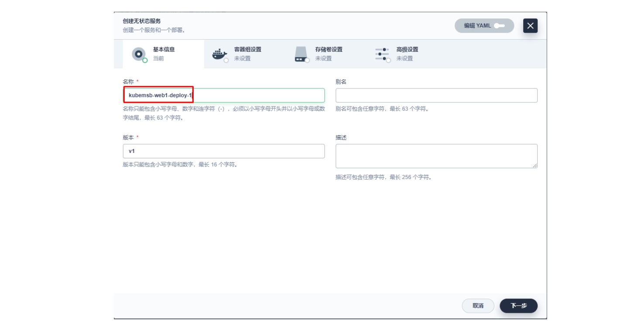This screenshot has width=644, height=325.
Task: Click the 描述 text area
Action: [436, 156]
